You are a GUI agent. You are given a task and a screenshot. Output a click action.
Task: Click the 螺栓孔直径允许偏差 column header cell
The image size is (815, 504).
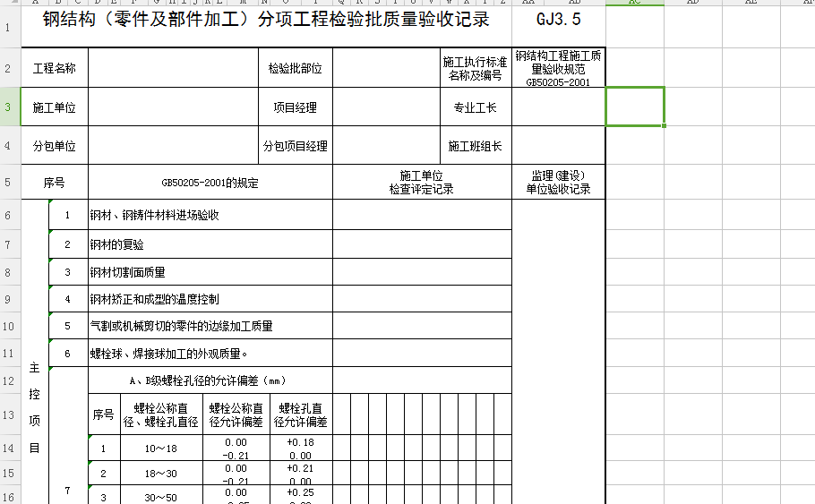tap(300, 415)
